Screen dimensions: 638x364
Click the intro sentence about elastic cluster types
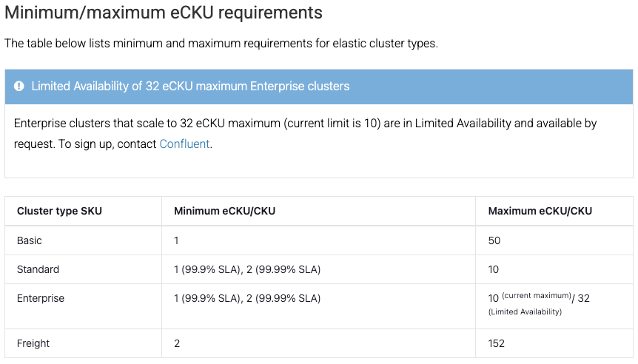(x=221, y=44)
